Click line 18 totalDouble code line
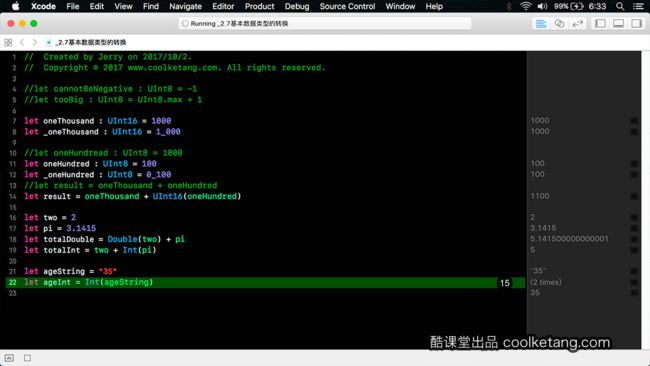Image resolution: width=650 pixels, height=366 pixels. (104, 239)
